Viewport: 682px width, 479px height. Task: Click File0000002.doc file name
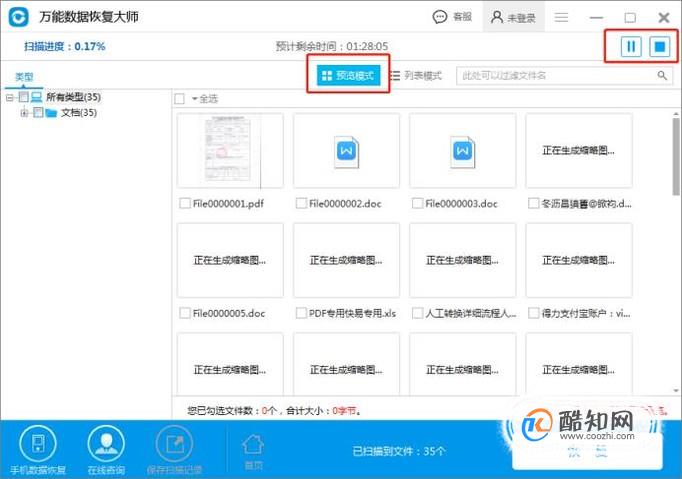pyautogui.click(x=345, y=203)
